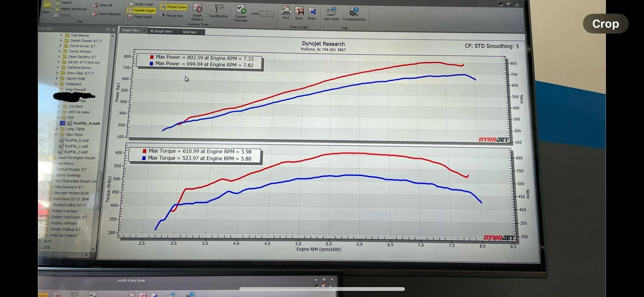The image size is (644, 297).
Task: Enable Triple Graph layout
Action: click(x=140, y=17)
